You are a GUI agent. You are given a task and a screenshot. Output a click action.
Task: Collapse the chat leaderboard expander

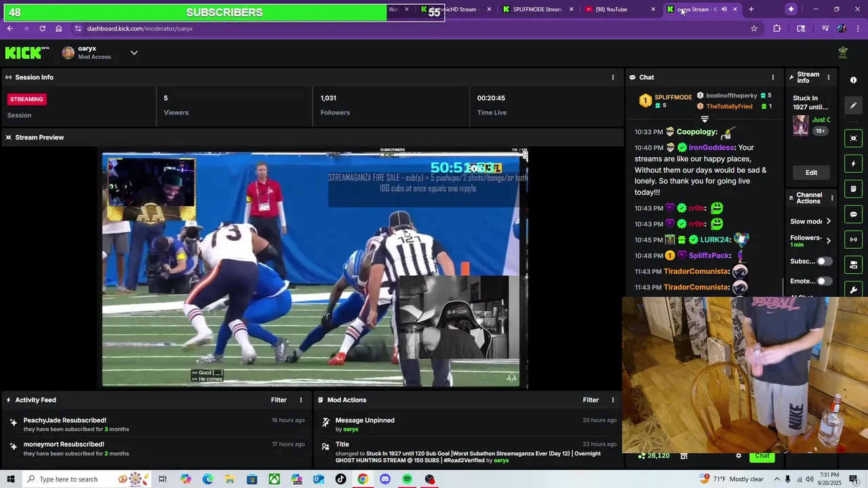pyautogui.click(x=705, y=119)
